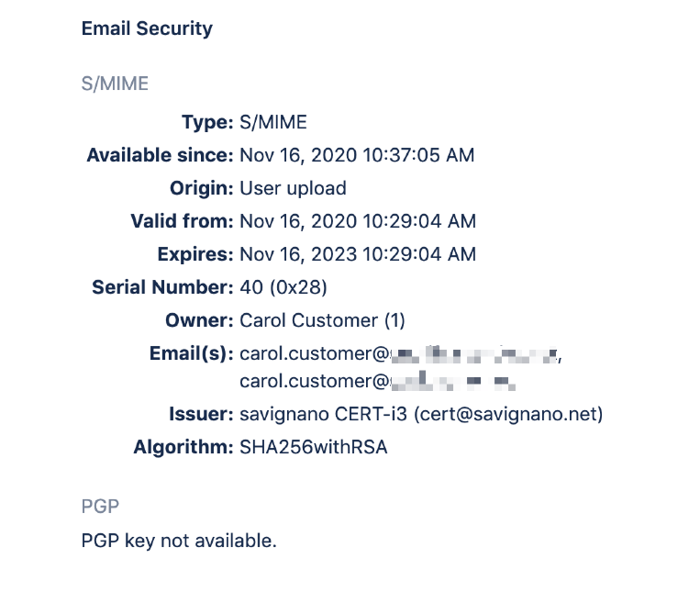700x603 pixels.
Task: Select the SHA256withRSA algorithm value
Action: [x=314, y=448]
